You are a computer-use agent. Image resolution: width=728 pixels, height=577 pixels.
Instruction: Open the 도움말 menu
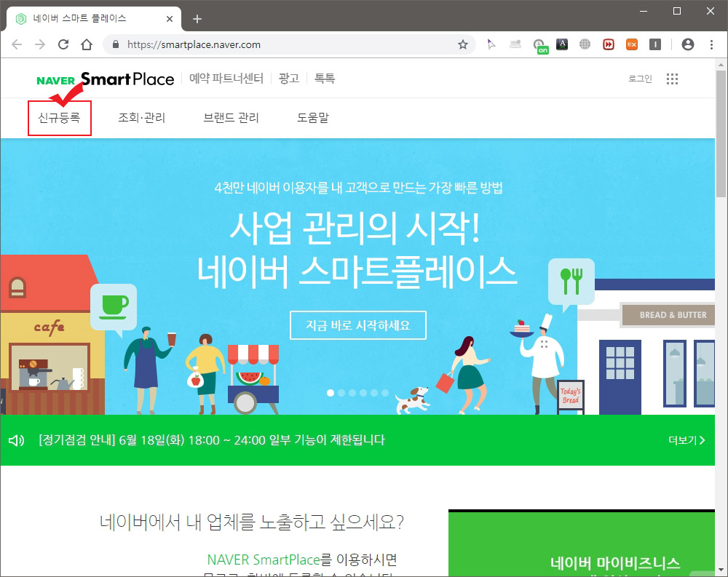pyautogui.click(x=312, y=118)
